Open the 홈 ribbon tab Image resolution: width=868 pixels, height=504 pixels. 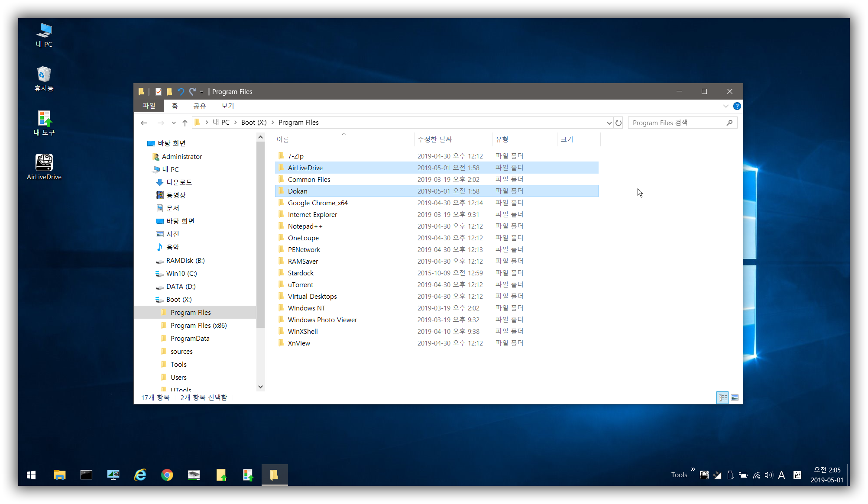pyautogui.click(x=175, y=106)
